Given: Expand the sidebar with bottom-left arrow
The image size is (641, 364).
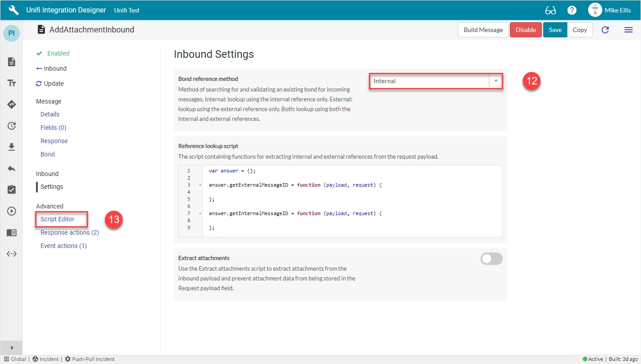Looking at the screenshot, I should [12, 347].
